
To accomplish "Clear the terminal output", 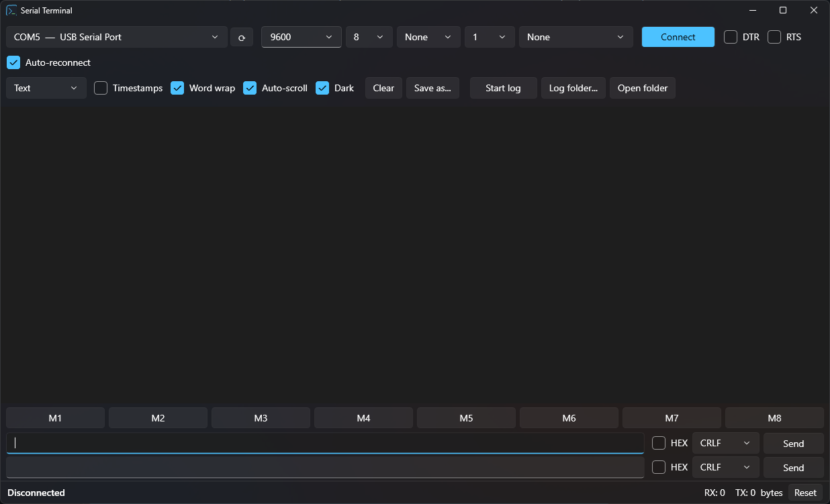I will point(383,88).
